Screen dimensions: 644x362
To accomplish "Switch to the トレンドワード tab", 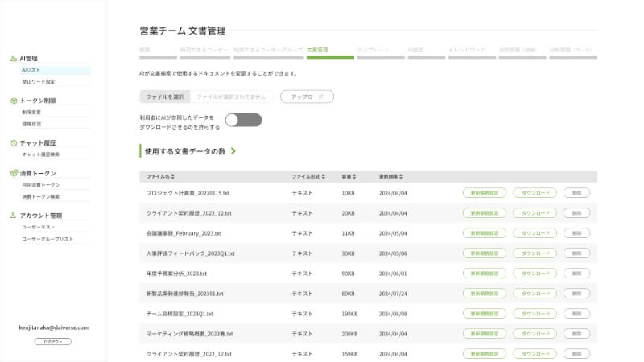I will tap(468, 50).
